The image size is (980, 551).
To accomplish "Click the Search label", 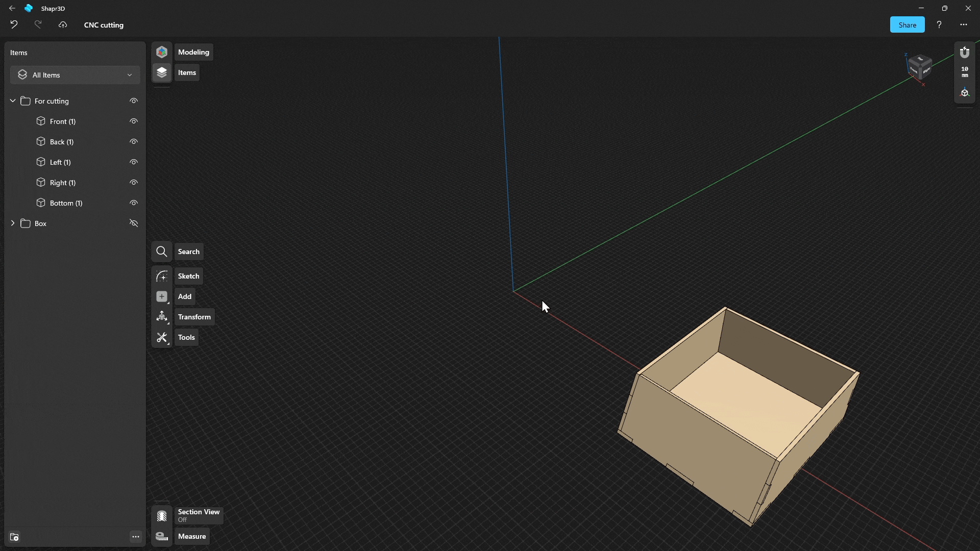I will [188, 252].
